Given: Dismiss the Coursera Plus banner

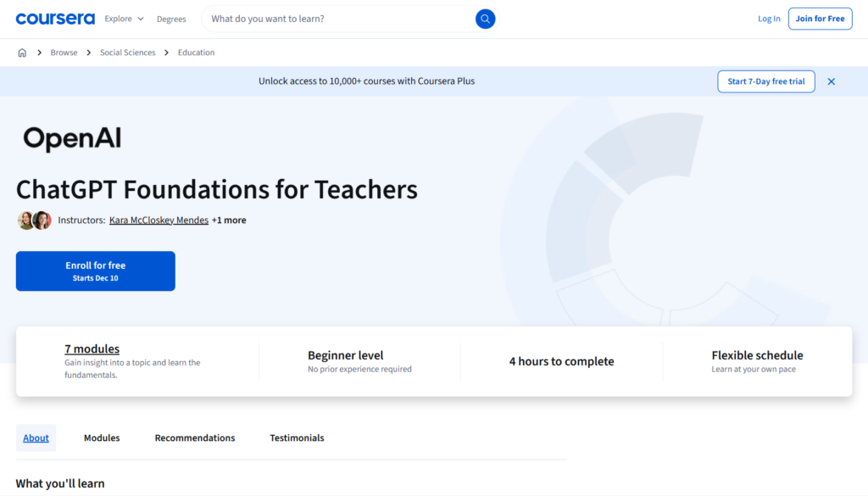Looking at the screenshot, I should click(831, 81).
